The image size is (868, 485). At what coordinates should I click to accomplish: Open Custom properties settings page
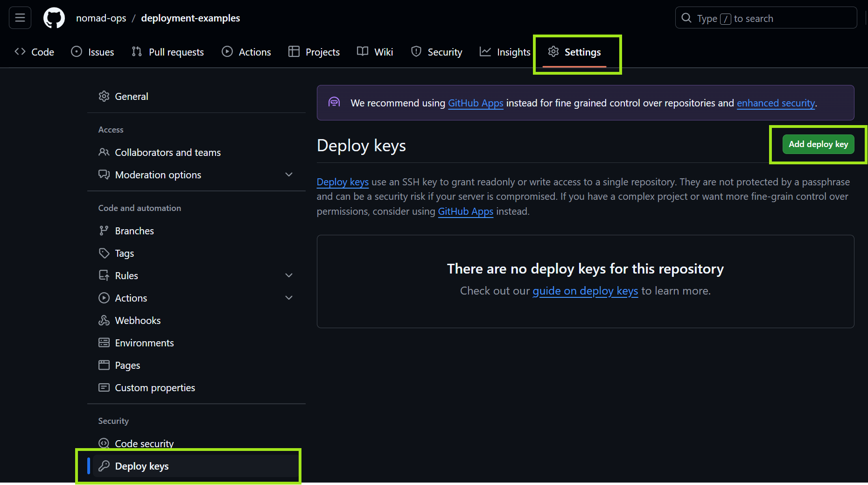[x=196, y=387]
